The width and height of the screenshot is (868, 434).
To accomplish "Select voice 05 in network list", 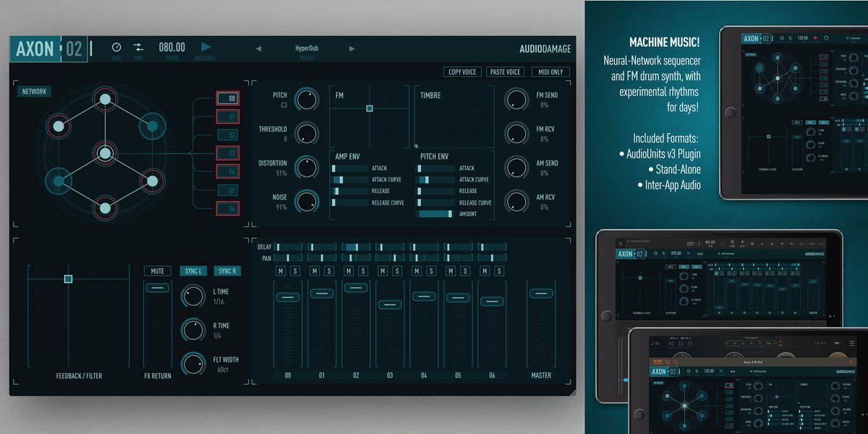I will (228, 190).
